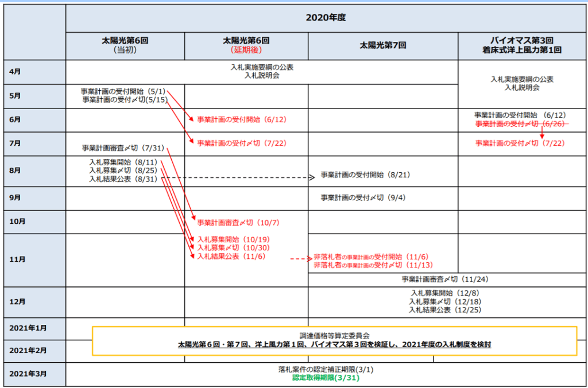
Task: Select the 太陽光第6回（当初） column header
Action: pos(125,46)
